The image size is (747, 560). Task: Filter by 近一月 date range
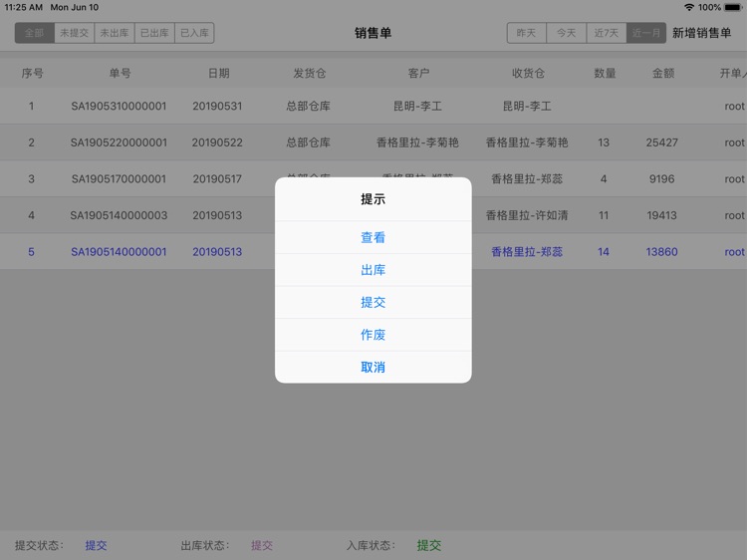pos(646,33)
